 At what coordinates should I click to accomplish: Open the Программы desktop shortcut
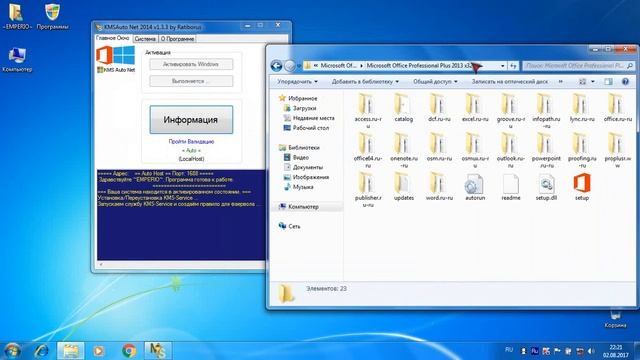point(52,17)
